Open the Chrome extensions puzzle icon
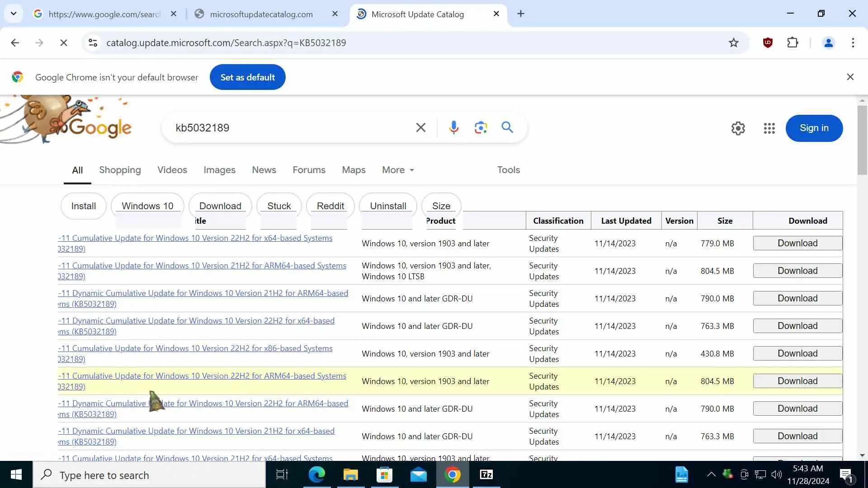Viewport: 868px width, 488px height. click(x=793, y=43)
